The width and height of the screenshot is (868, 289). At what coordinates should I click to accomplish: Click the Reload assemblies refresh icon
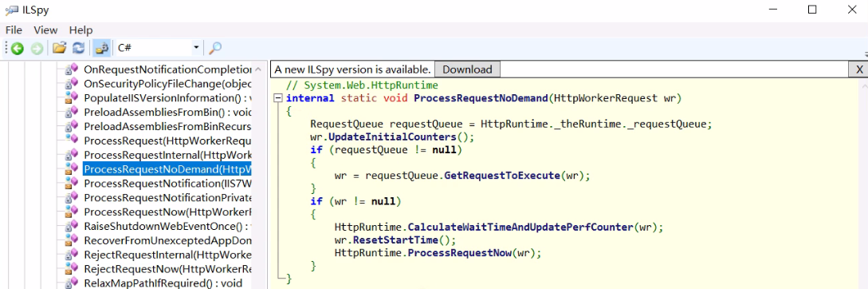click(79, 48)
